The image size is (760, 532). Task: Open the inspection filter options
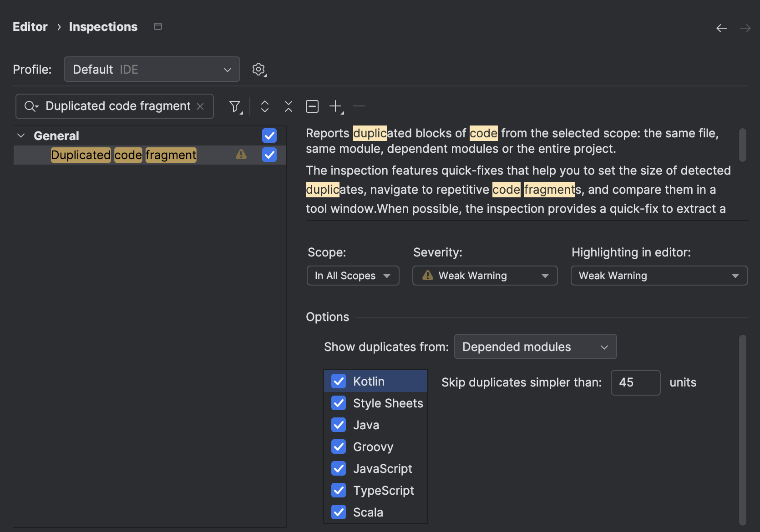pyautogui.click(x=235, y=106)
